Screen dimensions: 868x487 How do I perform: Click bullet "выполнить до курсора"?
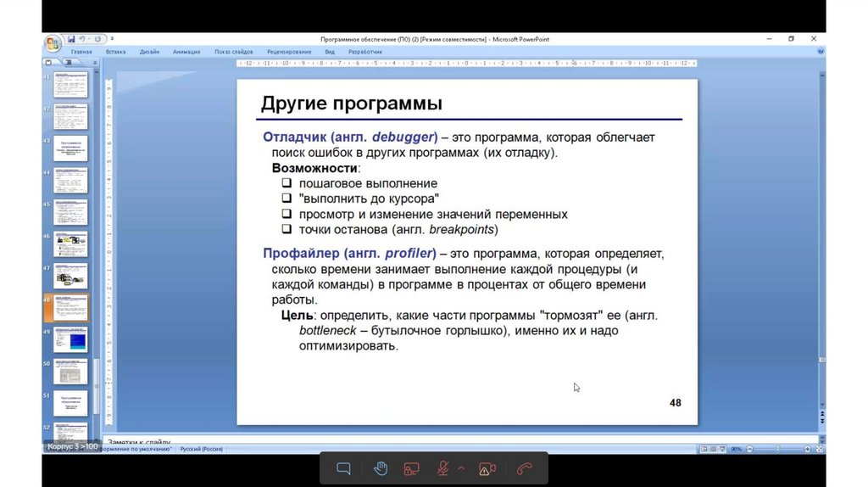369,199
